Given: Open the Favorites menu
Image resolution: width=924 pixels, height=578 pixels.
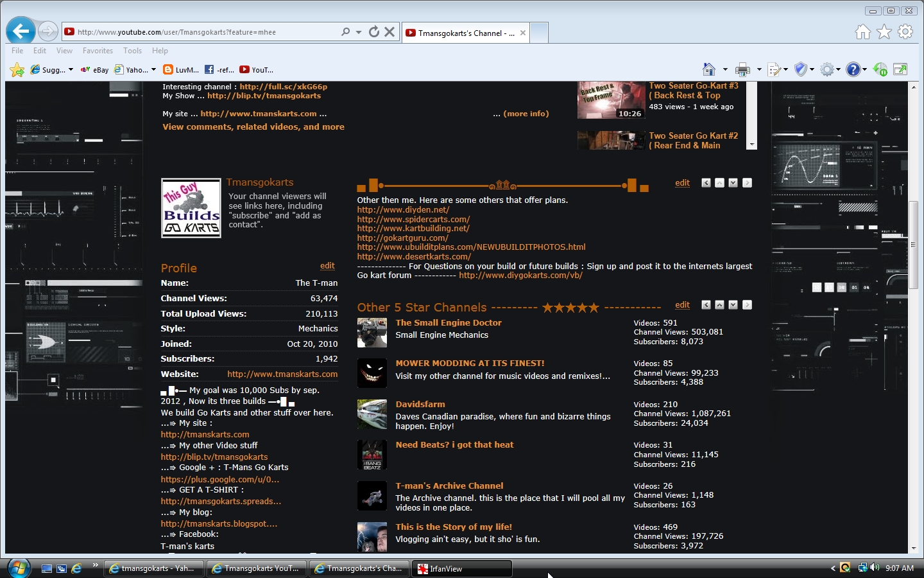Looking at the screenshot, I should [98, 51].
